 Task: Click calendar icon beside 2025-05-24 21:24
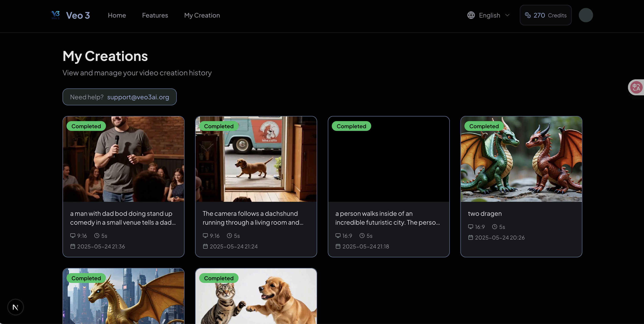[x=205, y=246]
